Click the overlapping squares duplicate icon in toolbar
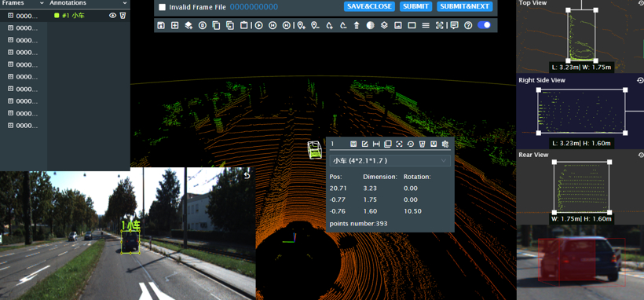Screen dimensions: 644x300 [x=230, y=25]
